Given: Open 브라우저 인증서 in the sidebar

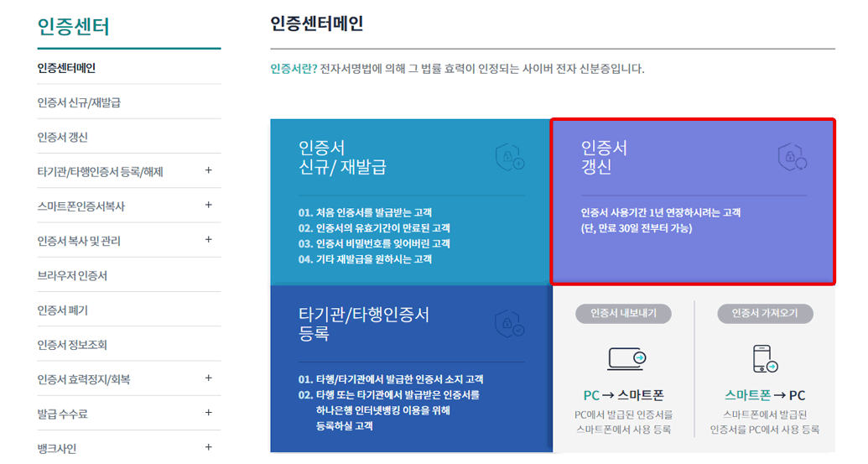Looking at the screenshot, I should point(72,276).
